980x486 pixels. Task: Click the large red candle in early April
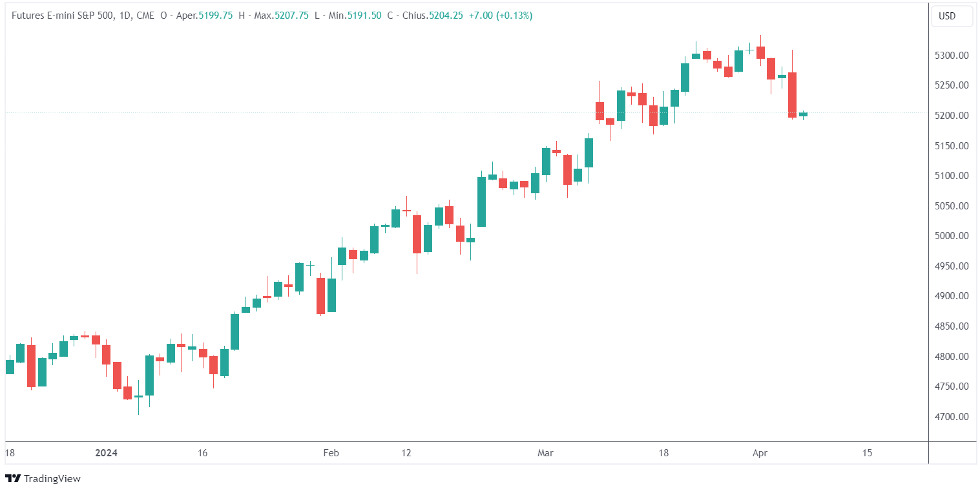tap(792, 94)
